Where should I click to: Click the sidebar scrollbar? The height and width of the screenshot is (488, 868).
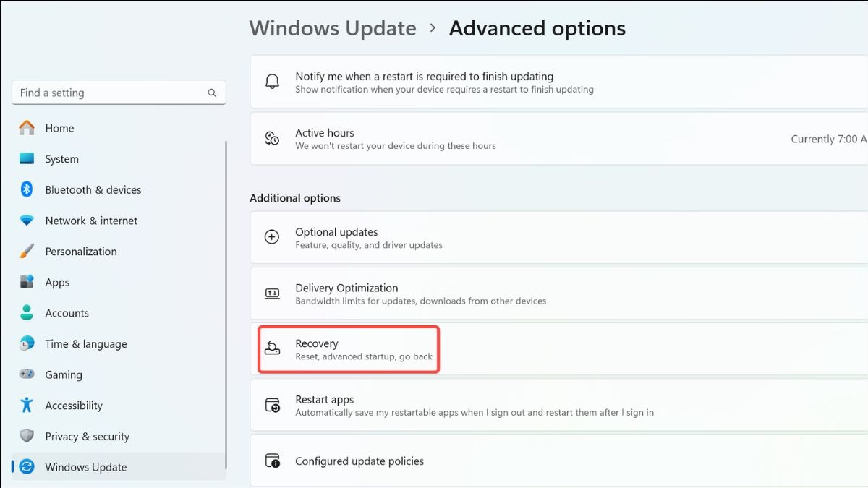pyautogui.click(x=227, y=304)
